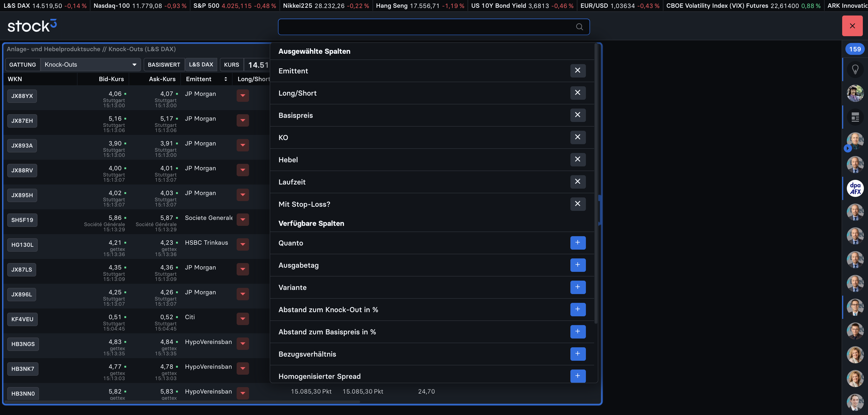
Task: Click bid price 4,06 in JX88YX row
Action: 115,94
